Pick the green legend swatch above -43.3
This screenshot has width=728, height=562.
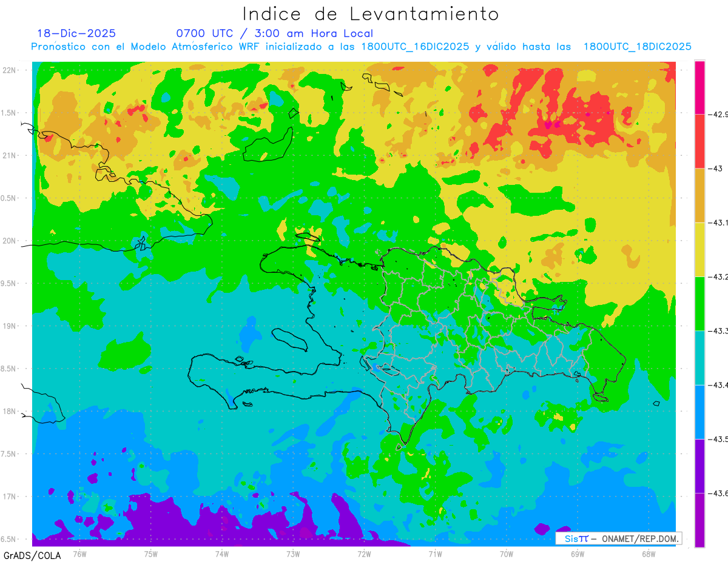(699, 303)
